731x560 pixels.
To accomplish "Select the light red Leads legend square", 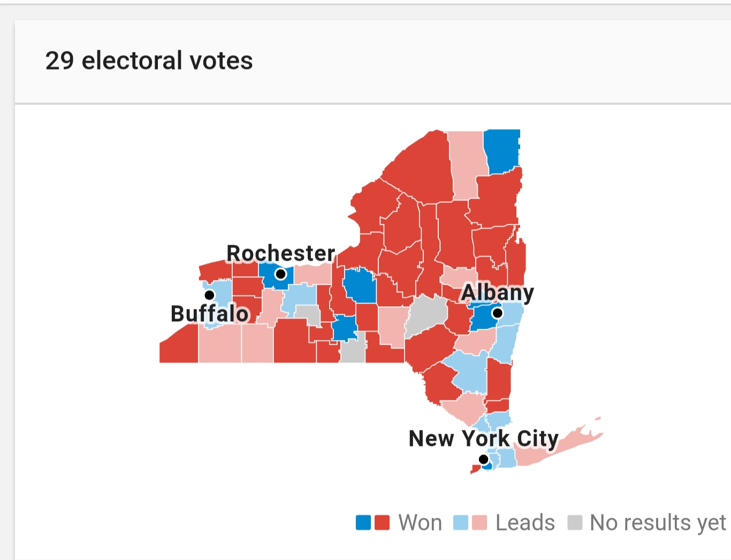I will tap(479, 523).
